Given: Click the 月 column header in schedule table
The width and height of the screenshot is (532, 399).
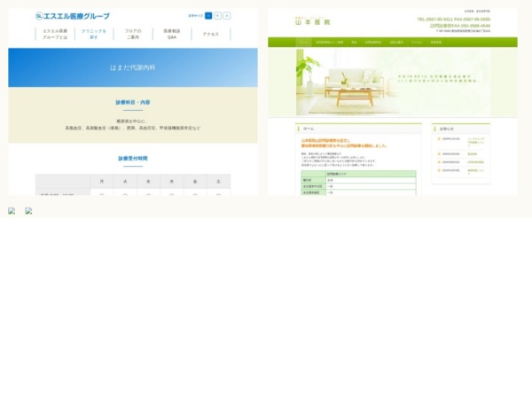Looking at the screenshot, I should pyautogui.click(x=102, y=182).
